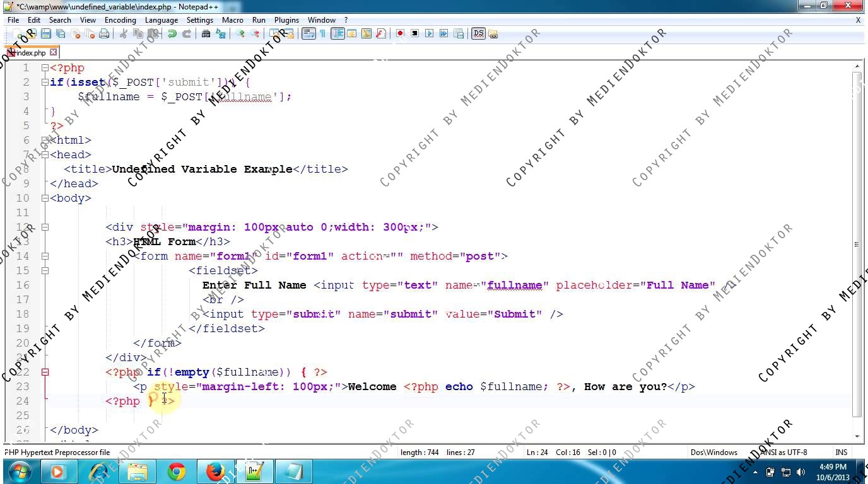Click the Close All toolbar icon
868x484 pixels.
pyautogui.click(x=89, y=33)
